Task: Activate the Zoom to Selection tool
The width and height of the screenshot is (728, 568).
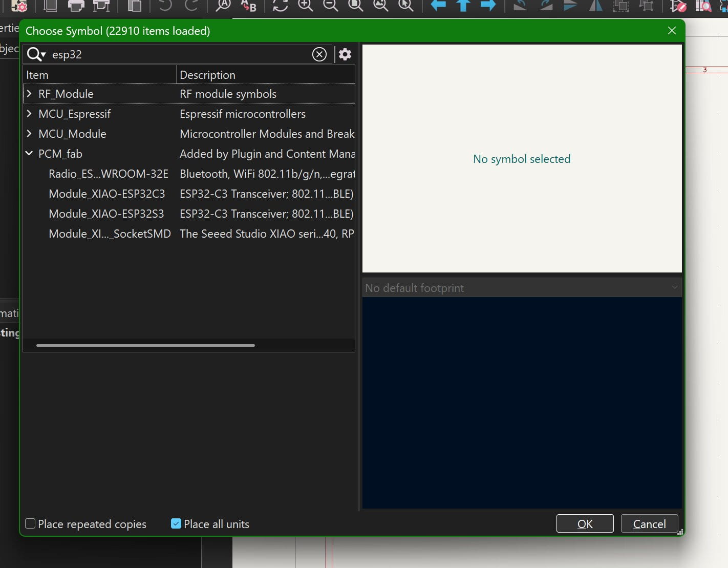Action: pyautogui.click(x=406, y=6)
